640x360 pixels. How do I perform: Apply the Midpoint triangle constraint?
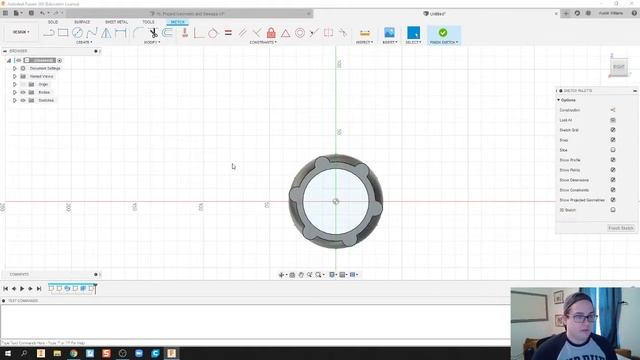tap(285, 33)
